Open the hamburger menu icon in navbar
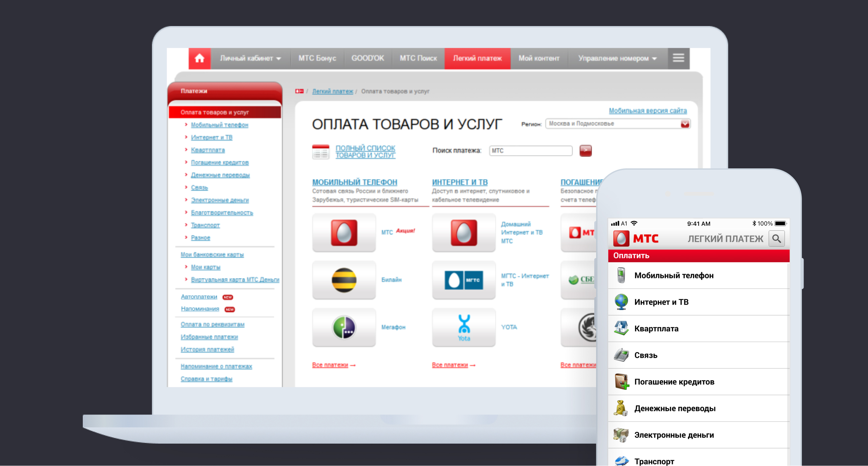Image resolution: width=868 pixels, height=466 pixels. (678, 58)
